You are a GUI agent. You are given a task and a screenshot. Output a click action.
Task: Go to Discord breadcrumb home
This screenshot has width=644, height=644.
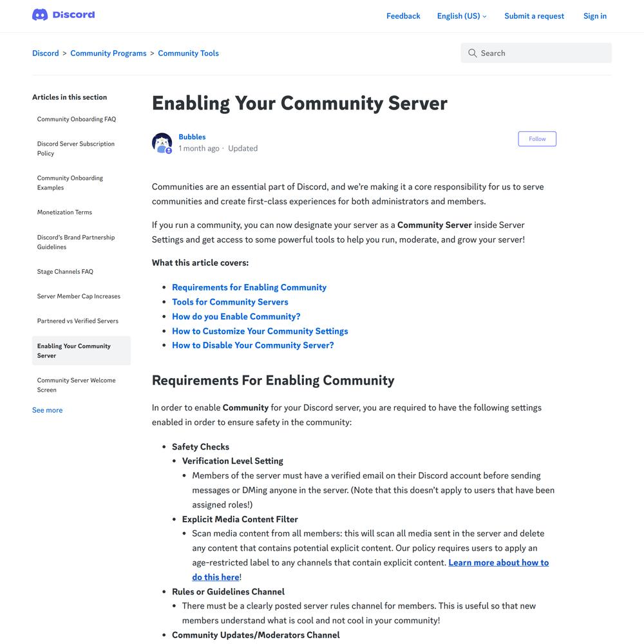tap(46, 53)
